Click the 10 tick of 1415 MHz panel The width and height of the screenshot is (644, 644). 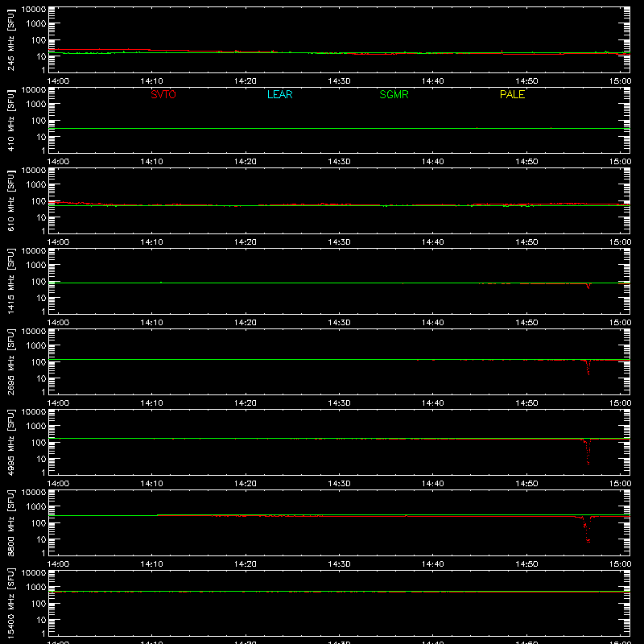[41, 298]
